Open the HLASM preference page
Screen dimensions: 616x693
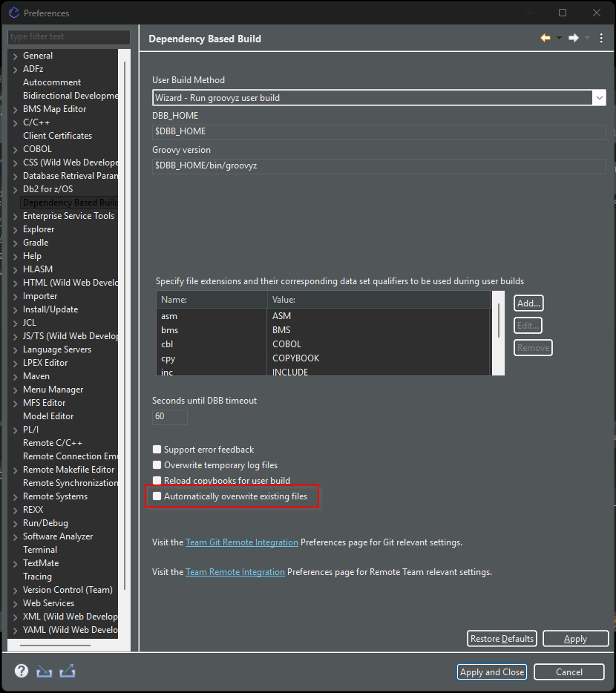point(38,269)
